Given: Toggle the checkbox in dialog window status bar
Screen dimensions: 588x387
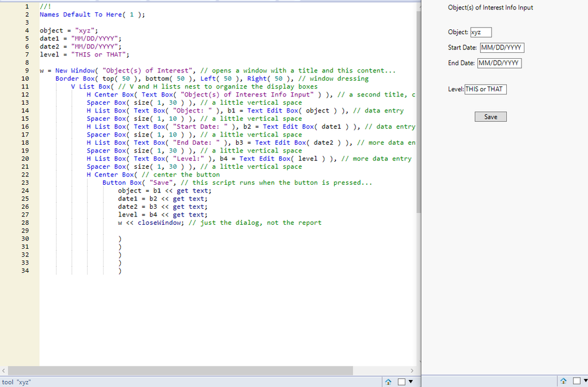Looking at the screenshot, I should [577, 381].
